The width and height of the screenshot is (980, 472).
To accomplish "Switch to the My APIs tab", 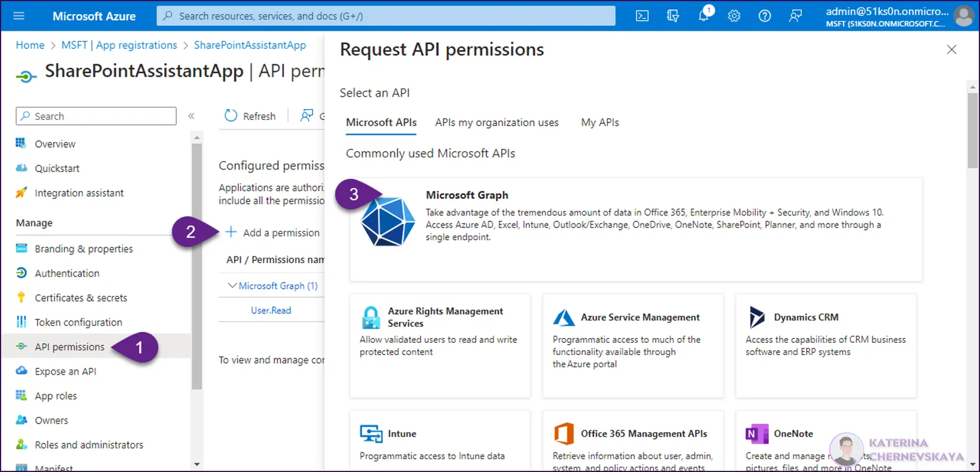I will [600, 122].
